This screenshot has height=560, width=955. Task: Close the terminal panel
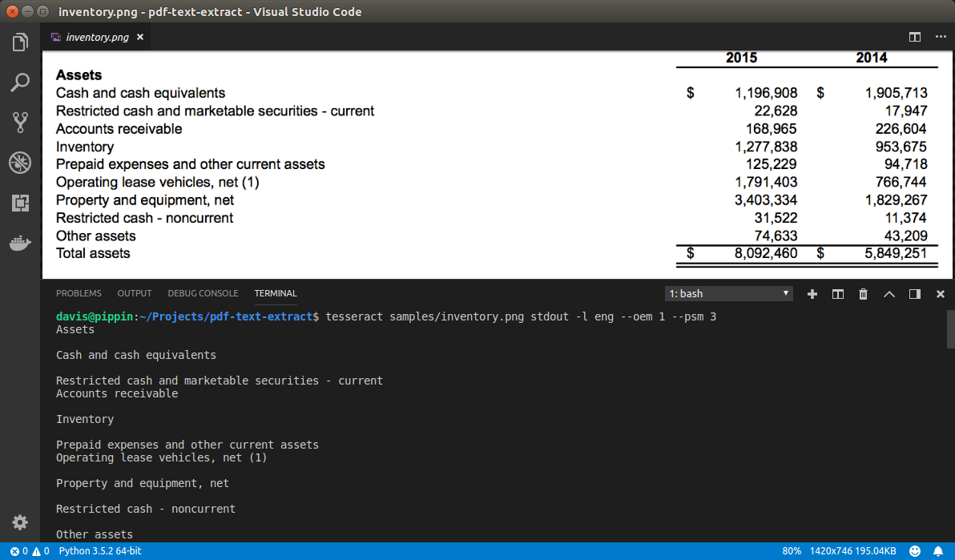941,294
